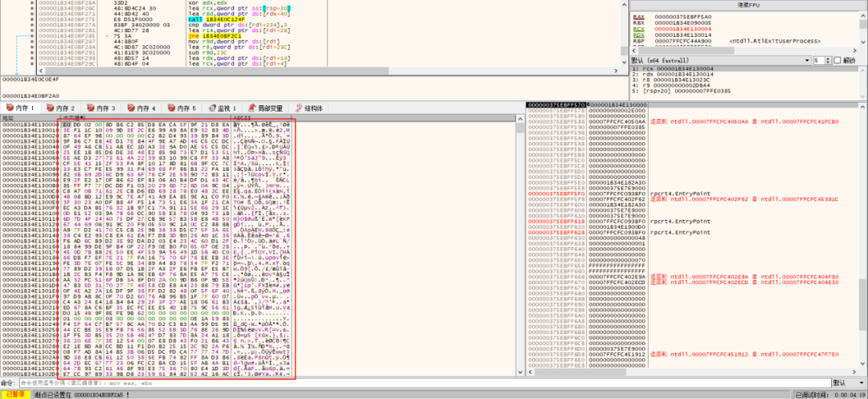Show the 局部变量 local variables tab
This screenshot has width=868, height=399.
coord(267,108)
